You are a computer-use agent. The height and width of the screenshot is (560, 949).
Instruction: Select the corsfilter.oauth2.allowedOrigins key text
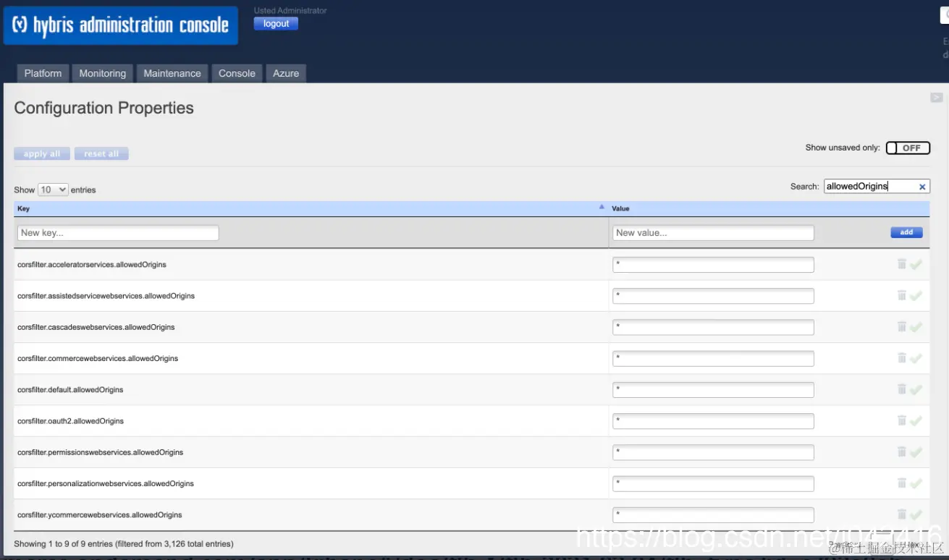[x=70, y=421]
